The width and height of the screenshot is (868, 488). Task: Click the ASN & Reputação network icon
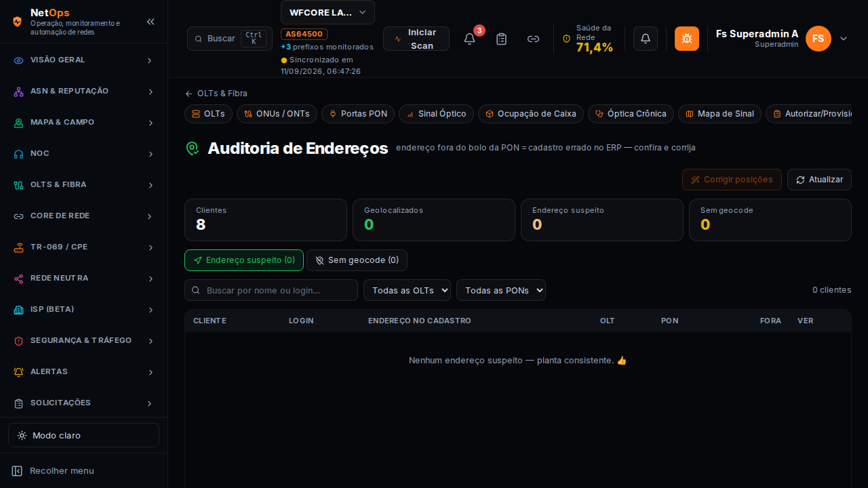[19, 91]
